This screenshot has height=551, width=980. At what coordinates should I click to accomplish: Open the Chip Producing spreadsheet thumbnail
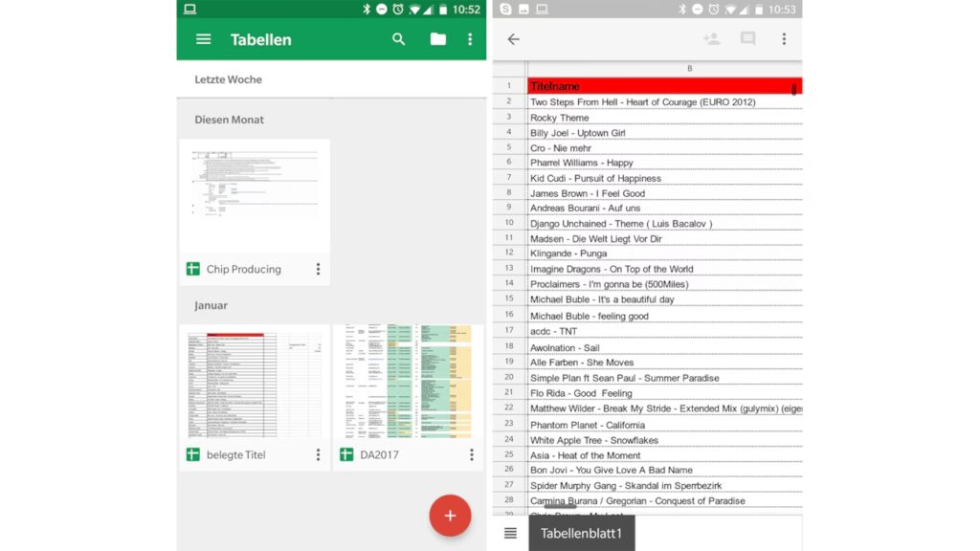coord(255,197)
